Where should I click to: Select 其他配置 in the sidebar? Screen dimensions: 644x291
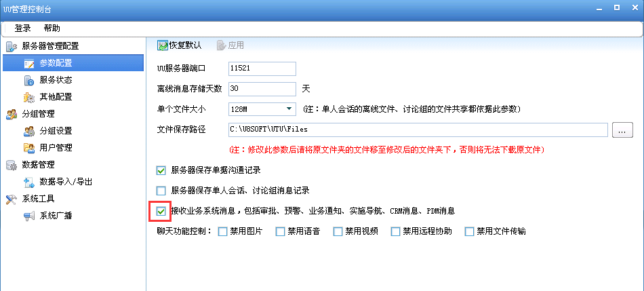[x=56, y=97]
